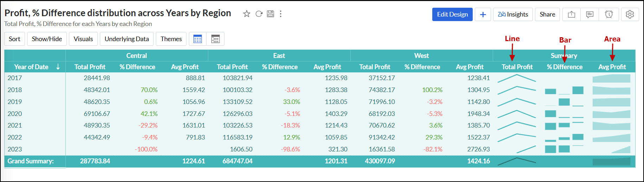Mark report as favorite with star icon
644x182 pixels.
click(247, 14)
